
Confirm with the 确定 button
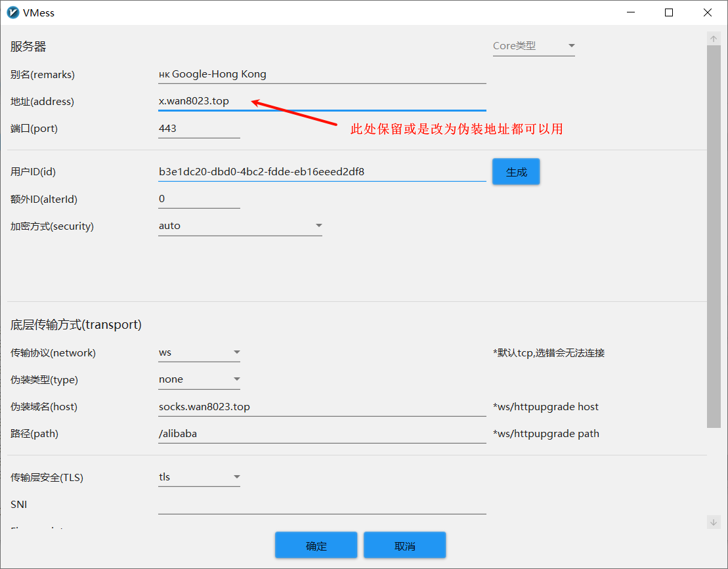click(x=316, y=545)
